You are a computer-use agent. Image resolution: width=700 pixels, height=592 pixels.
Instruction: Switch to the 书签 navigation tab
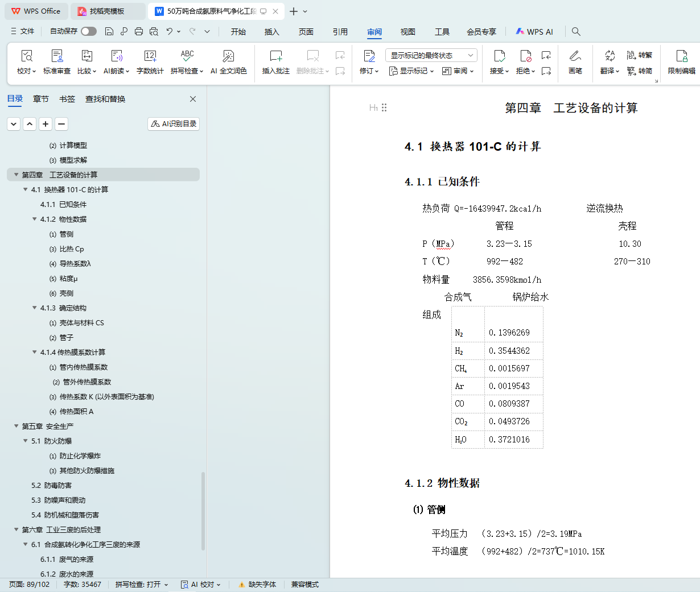(67, 99)
